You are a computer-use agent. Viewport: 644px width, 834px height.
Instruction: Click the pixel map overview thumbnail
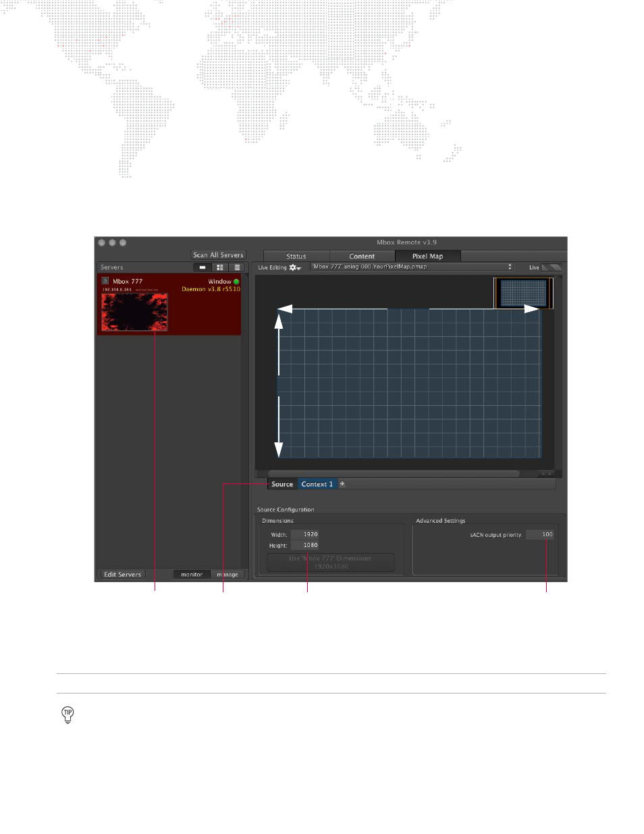point(524,293)
